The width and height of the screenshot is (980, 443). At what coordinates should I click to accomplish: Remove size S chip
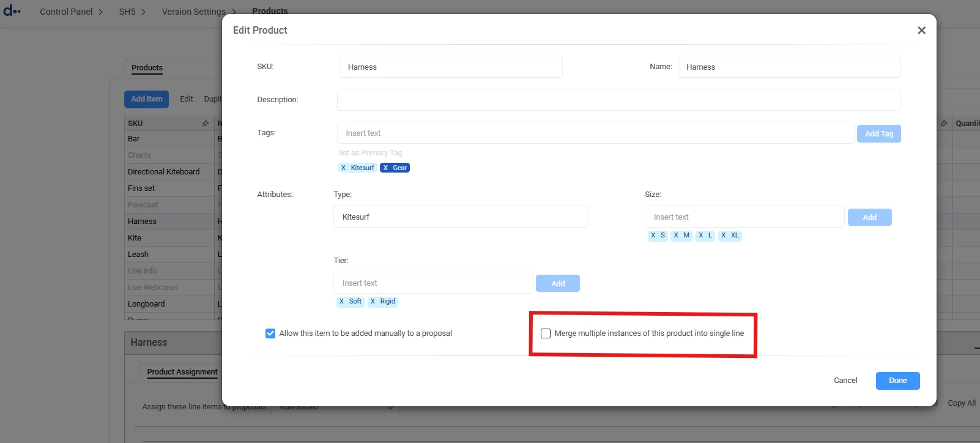coord(653,236)
